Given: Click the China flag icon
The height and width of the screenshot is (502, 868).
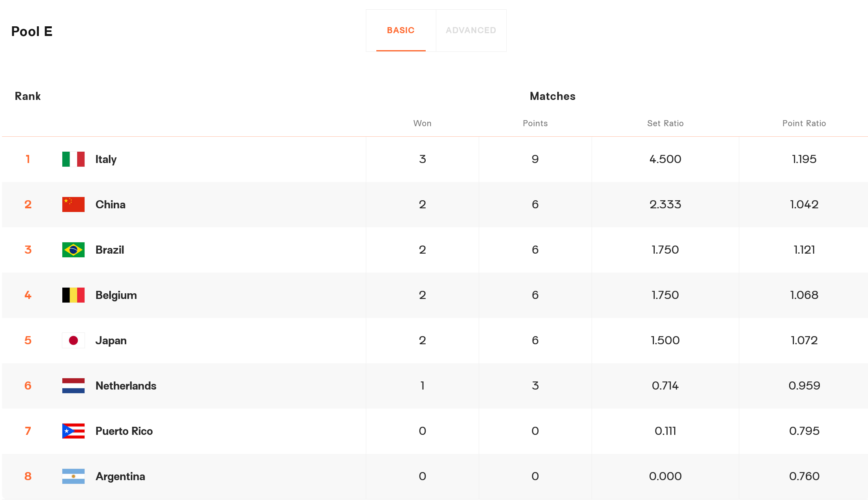Looking at the screenshot, I should click(x=73, y=205).
